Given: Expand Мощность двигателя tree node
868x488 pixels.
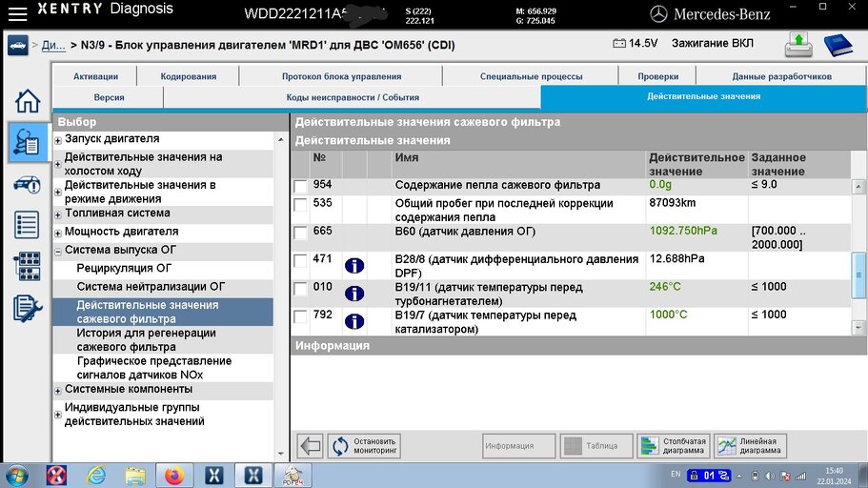Looking at the screenshot, I should [57, 234].
